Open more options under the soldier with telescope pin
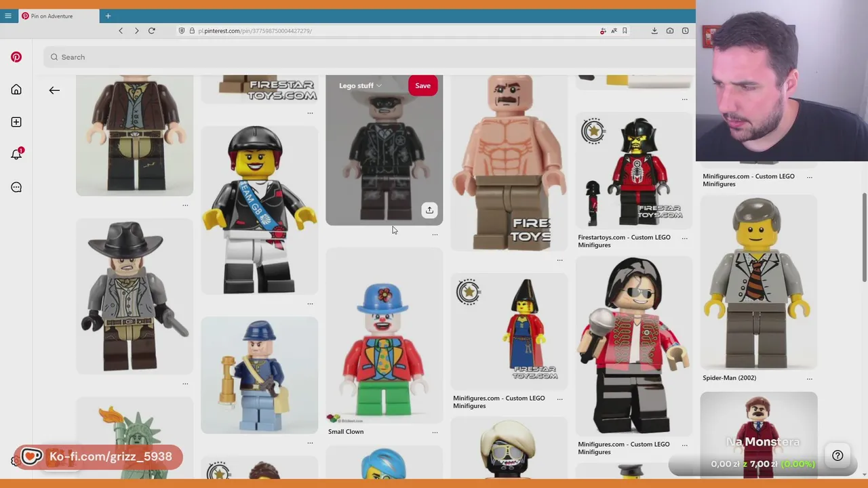868x488 pixels. (310, 443)
